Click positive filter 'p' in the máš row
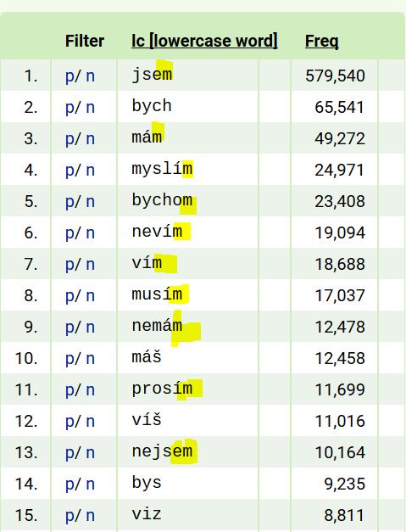Screen dimensions: 406x532 [x=70, y=359]
